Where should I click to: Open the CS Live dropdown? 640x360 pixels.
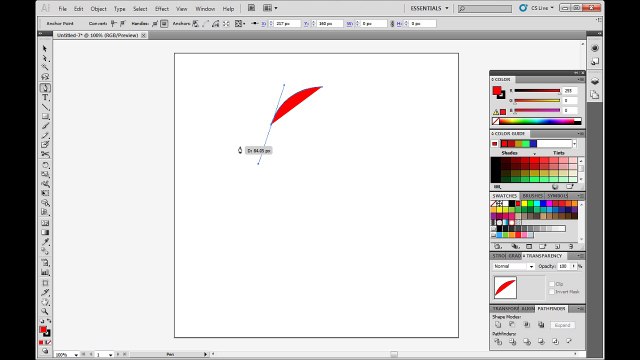[x=542, y=8]
